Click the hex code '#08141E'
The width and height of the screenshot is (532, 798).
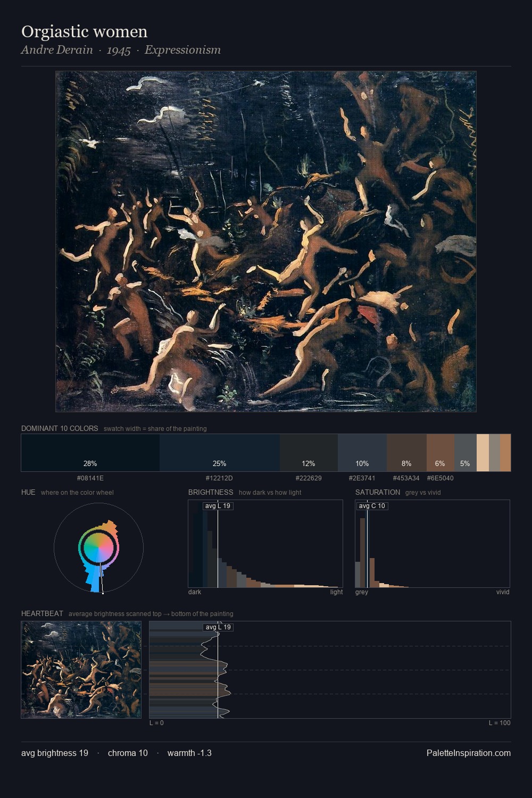pos(90,478)
